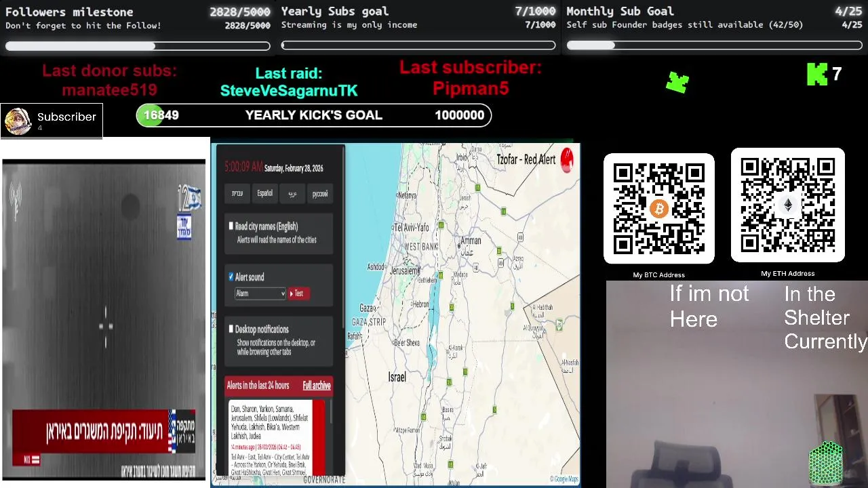Click the Tzofar - Red Alert title text
The height and width of the screenshot is (488, 868).
click(526, 160)
